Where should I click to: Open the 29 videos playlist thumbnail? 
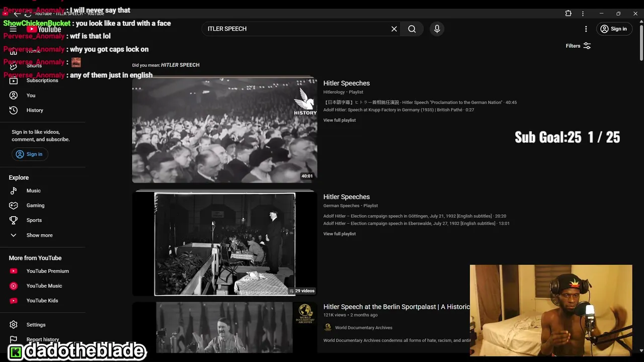(224, 244)
